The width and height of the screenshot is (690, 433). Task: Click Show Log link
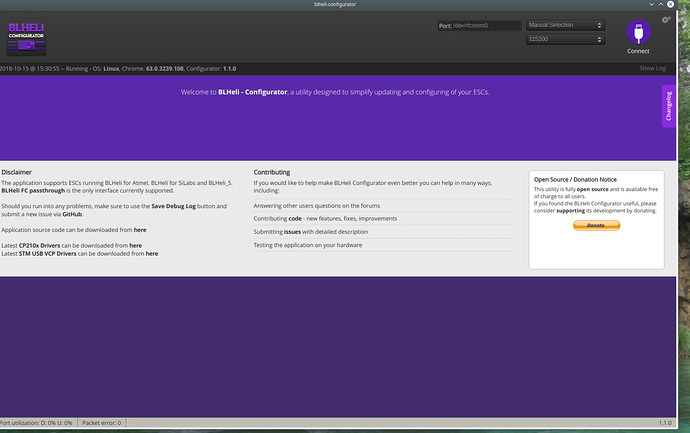(652, 68)
